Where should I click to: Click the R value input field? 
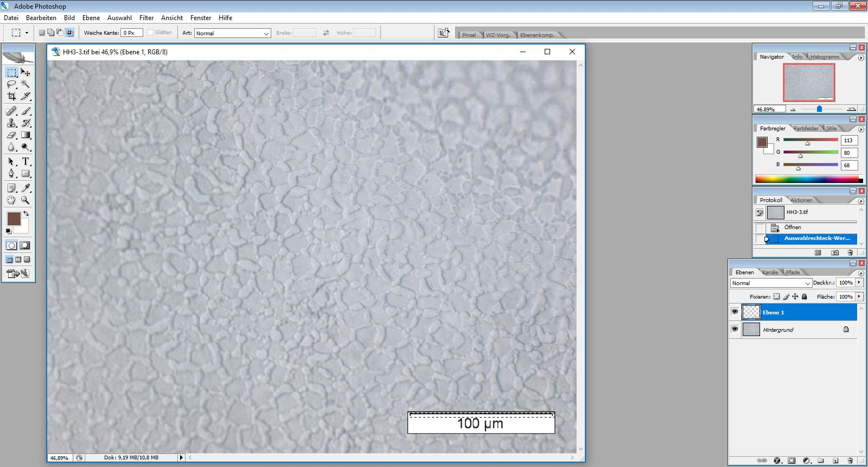click(x=849, y=140)
